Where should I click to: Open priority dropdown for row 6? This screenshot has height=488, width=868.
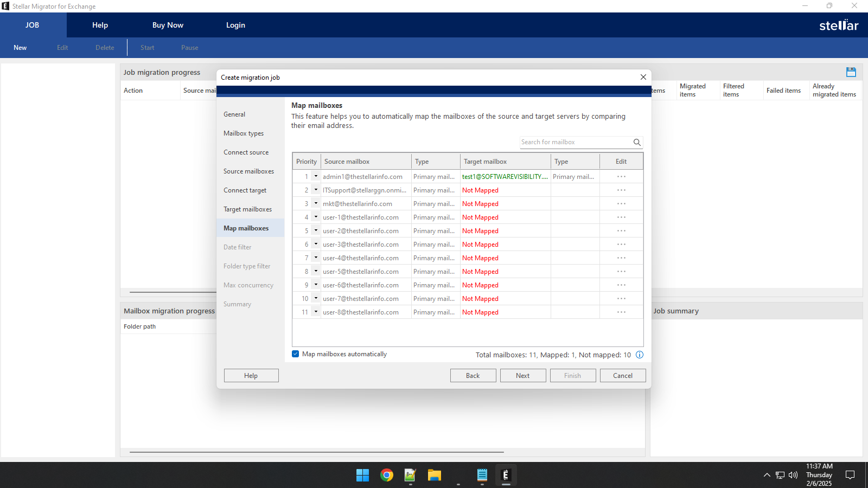(316, 244)
